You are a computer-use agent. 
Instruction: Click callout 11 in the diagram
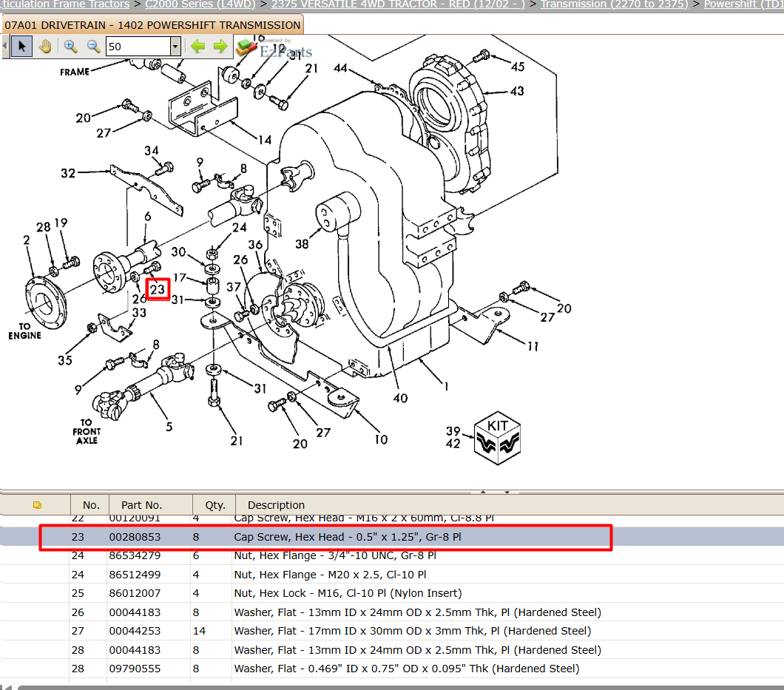coord(533,347)
